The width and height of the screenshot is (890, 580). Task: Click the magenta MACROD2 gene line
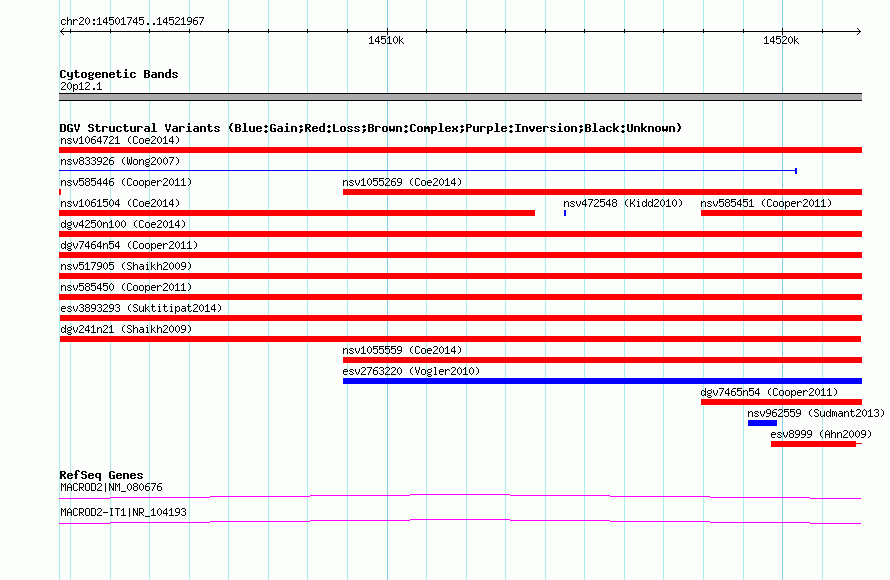(460, 497)
